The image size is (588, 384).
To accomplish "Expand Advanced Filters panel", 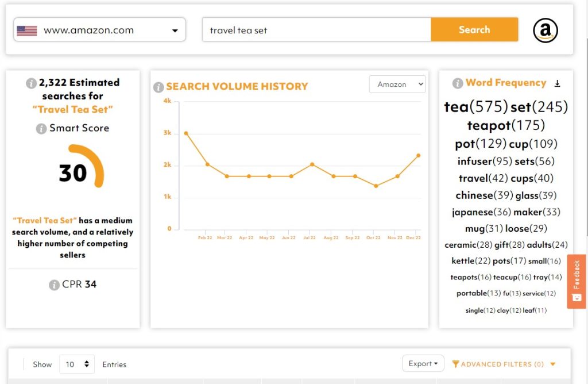I will coord(502,364).
